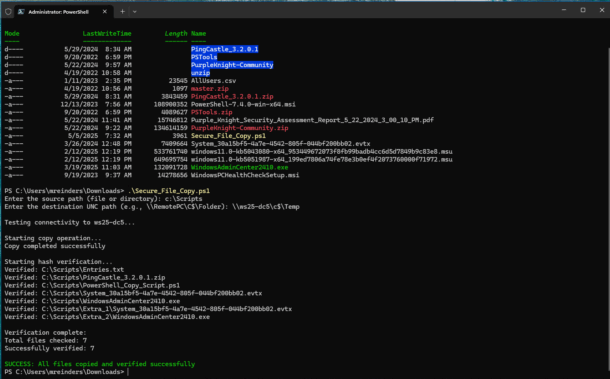Click the Starting copy operation line
610x379 pixels.
click(x=53, y=238)
